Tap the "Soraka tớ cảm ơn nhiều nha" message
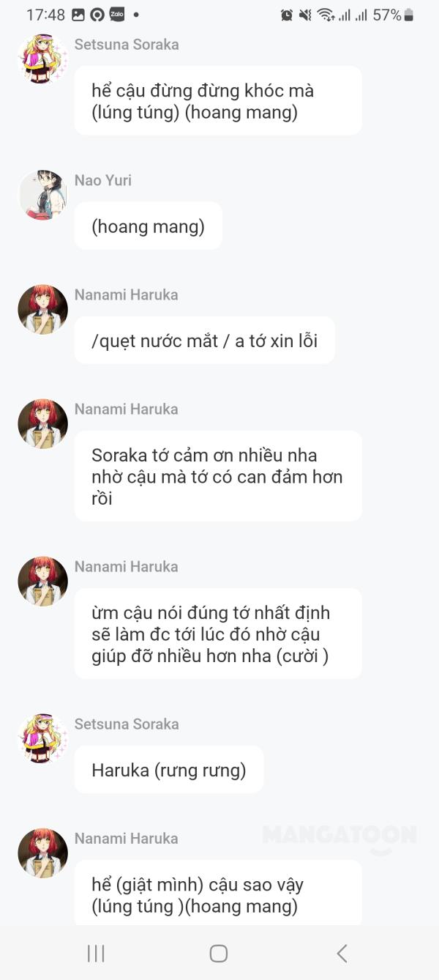 tap(218, 476)
